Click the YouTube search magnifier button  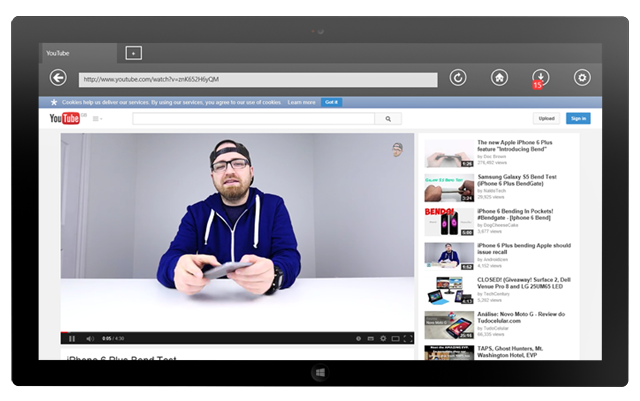pyautogui.click(x=388, y=118)
